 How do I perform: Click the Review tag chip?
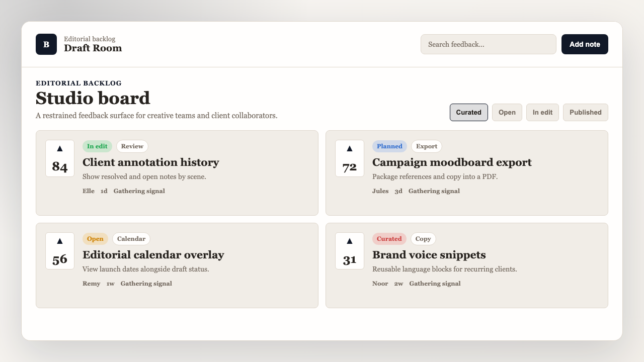coord(132,146)
